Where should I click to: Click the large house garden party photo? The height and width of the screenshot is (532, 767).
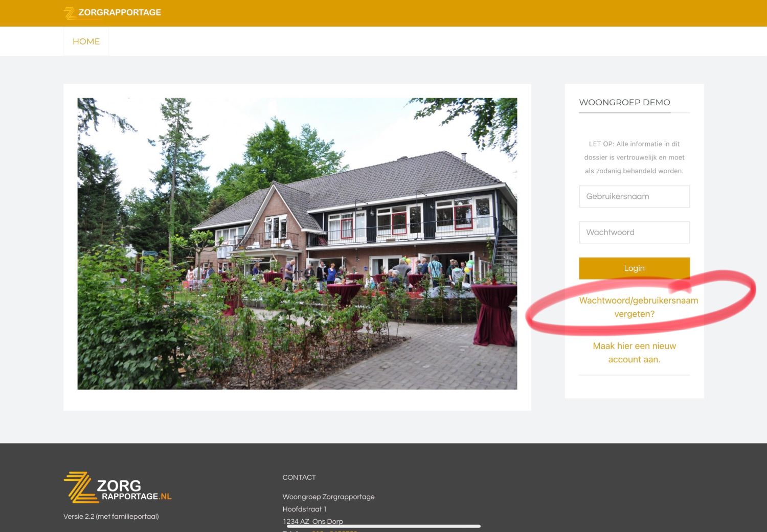pyautogui.click(x=297, y=244)
